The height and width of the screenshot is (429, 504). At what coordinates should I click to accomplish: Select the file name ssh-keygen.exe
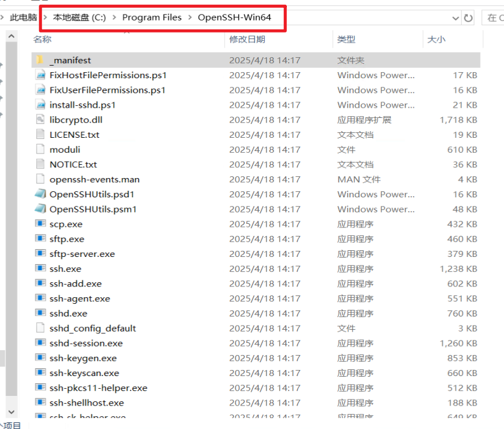(83, 358)
